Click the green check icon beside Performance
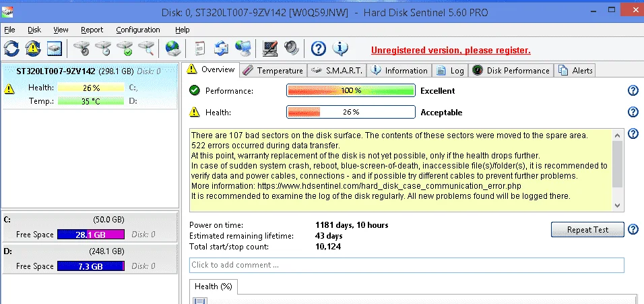 (195, 90)
